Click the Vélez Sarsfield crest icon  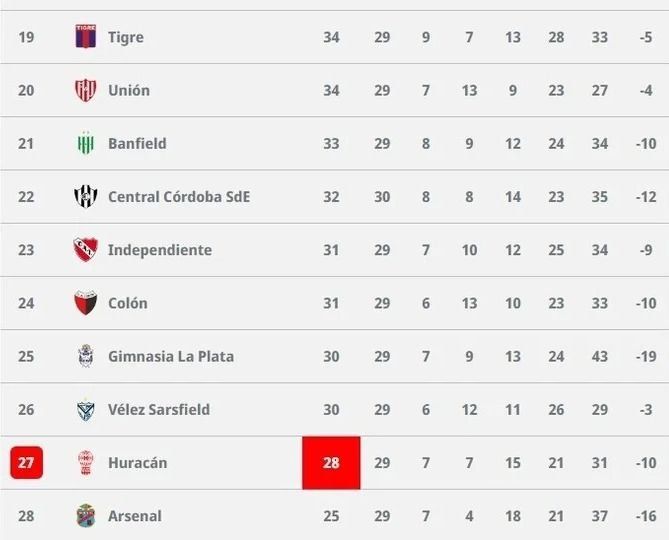(x=86, y=410)
